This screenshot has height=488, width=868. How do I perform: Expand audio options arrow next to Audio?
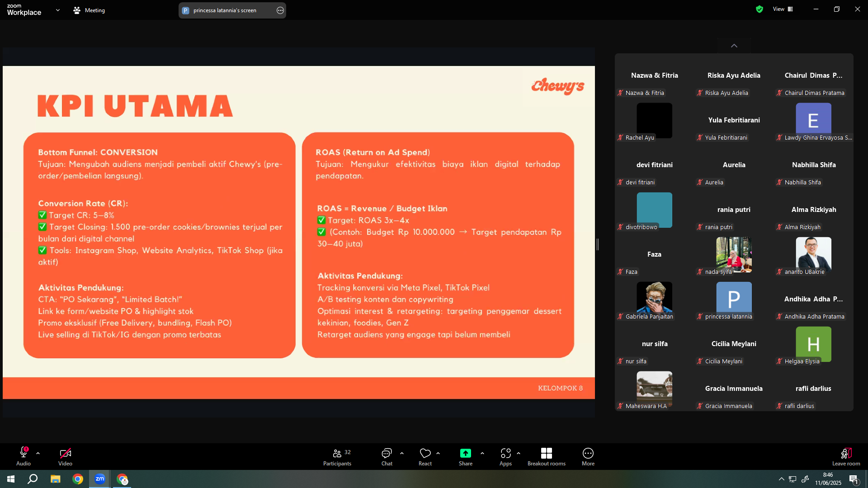[x=38, y=453]
